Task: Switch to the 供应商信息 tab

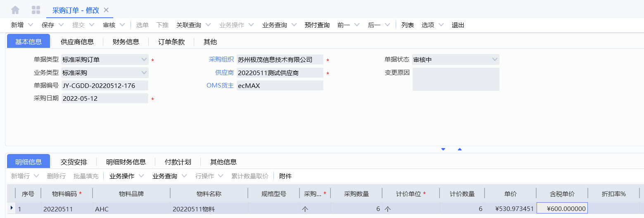Action: [77, 42]
